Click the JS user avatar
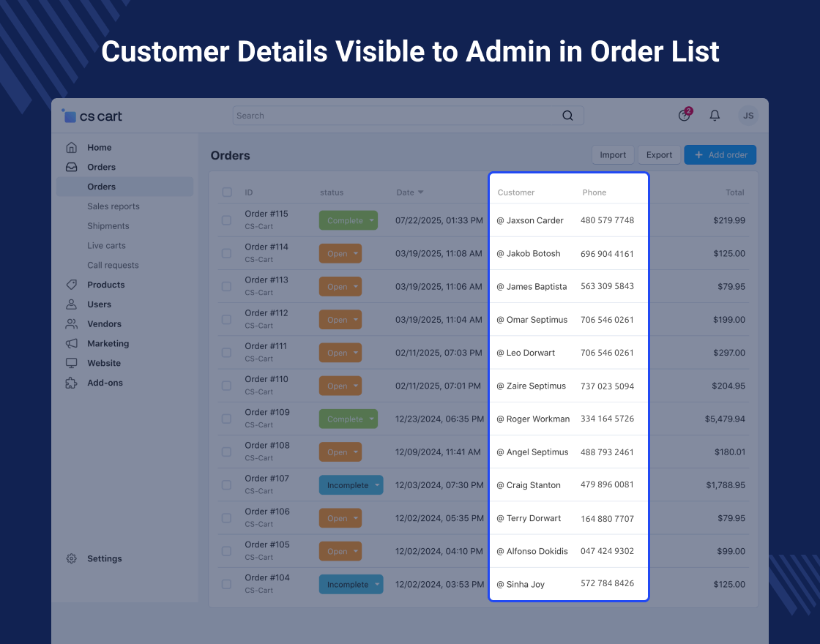 click(748, 116)
